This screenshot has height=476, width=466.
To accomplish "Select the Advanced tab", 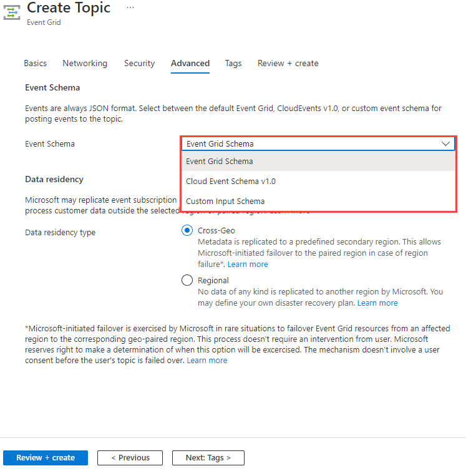I will [x=190, y=63].
